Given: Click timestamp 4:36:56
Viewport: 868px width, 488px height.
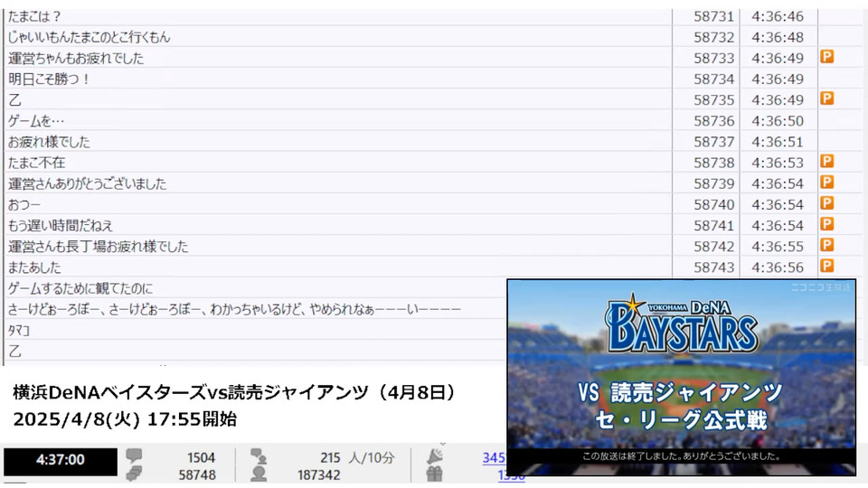Looking at the screenshot, I should tap(778, 267).
